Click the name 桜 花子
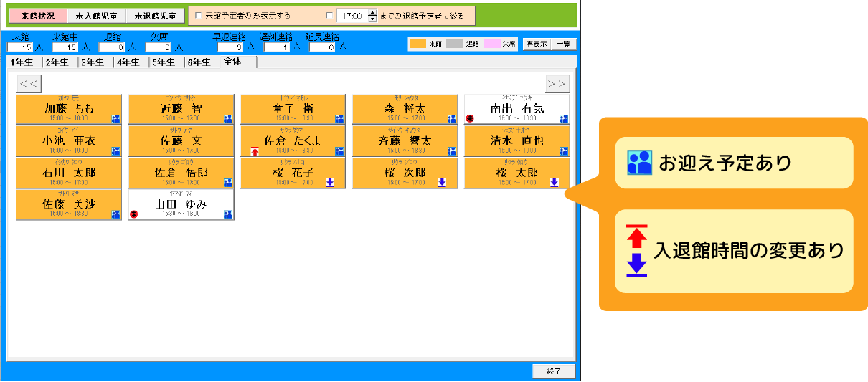Image resolution: width=868 pixels, height=382 pixels. tap(293, 173)
